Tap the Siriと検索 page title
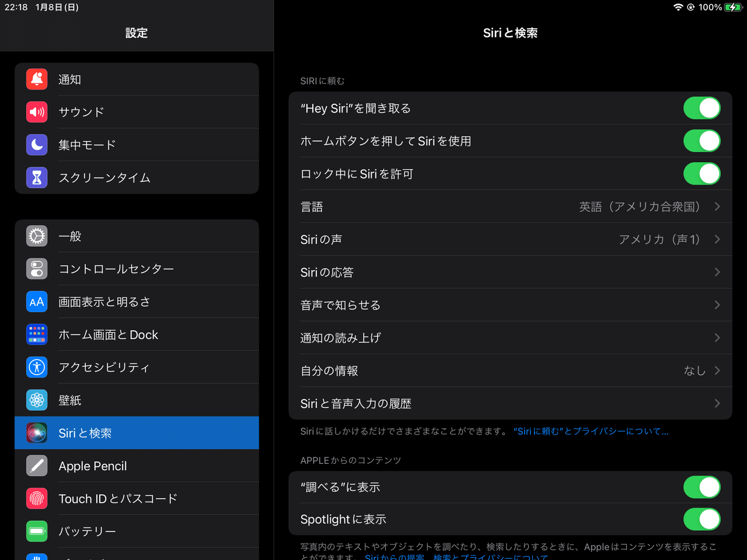The width and height of the screenshot is (747, 560). coord(510,33)
